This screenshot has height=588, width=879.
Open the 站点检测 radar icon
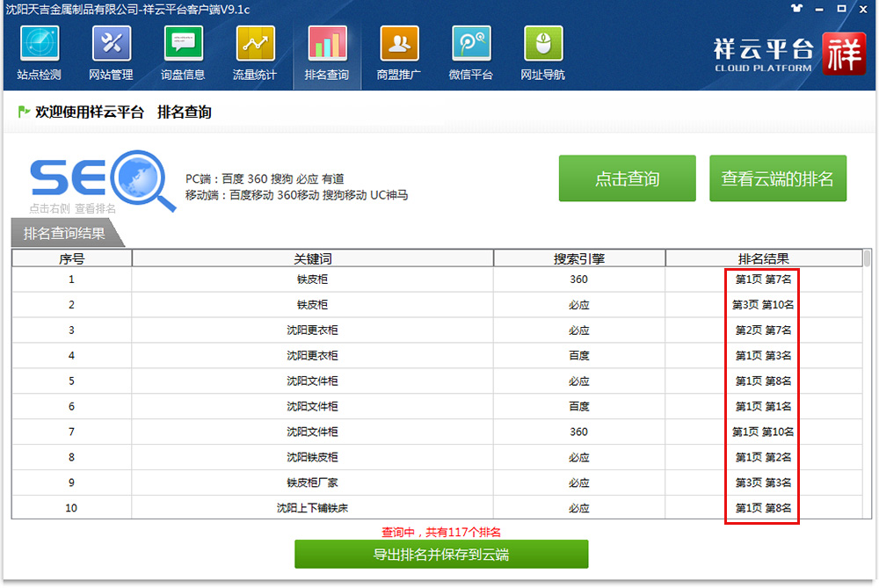click(40, 43)
